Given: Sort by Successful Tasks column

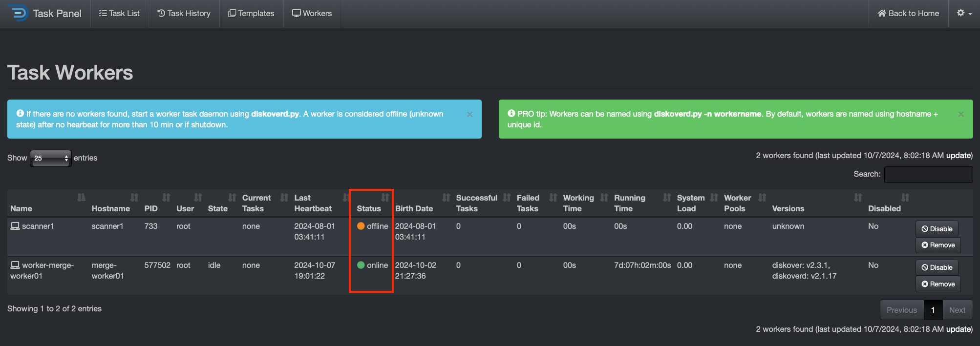Looking at the screenshot, I should click(x=483, y=203).
